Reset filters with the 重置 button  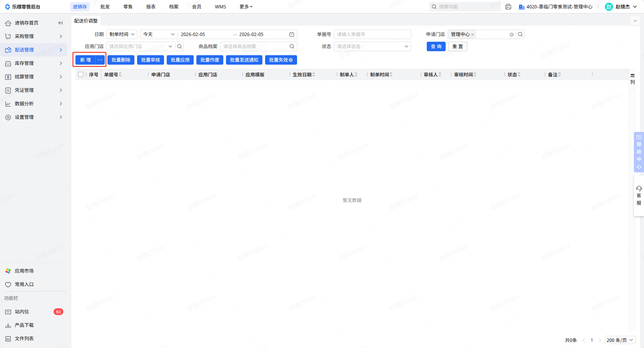point(458,46)
